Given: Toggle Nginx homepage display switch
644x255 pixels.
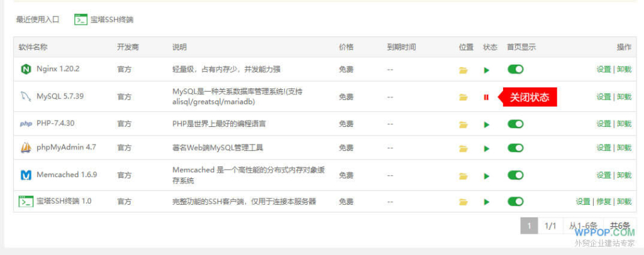Looking at the screenshot, I should [516, 69].
